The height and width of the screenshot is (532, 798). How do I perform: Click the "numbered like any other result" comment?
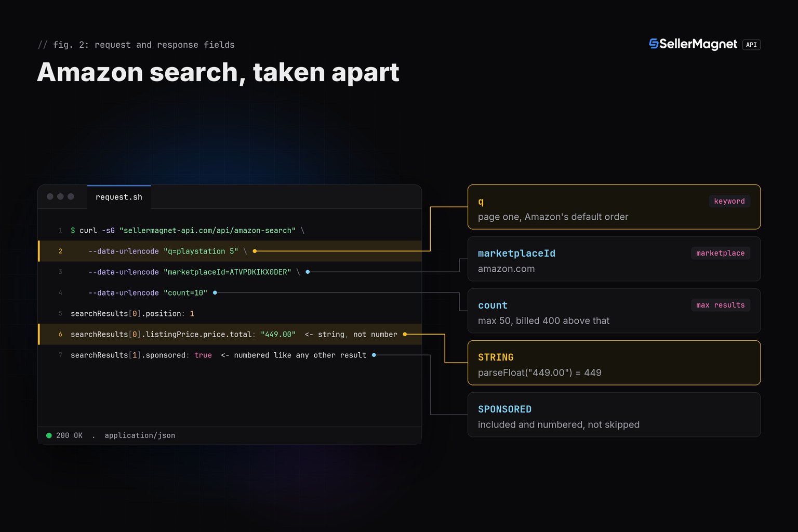[x=294, y=355]
